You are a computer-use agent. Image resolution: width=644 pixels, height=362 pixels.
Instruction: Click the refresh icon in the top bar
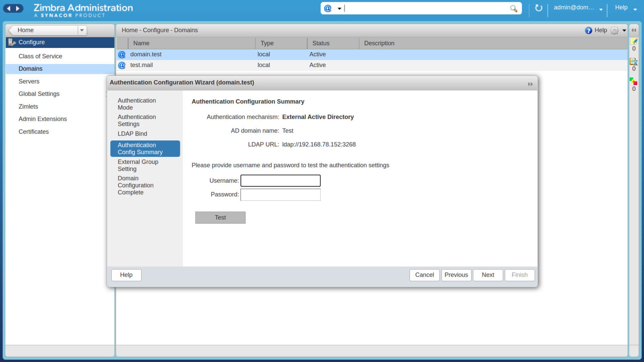pyautogui.click(x=539, y=8)
